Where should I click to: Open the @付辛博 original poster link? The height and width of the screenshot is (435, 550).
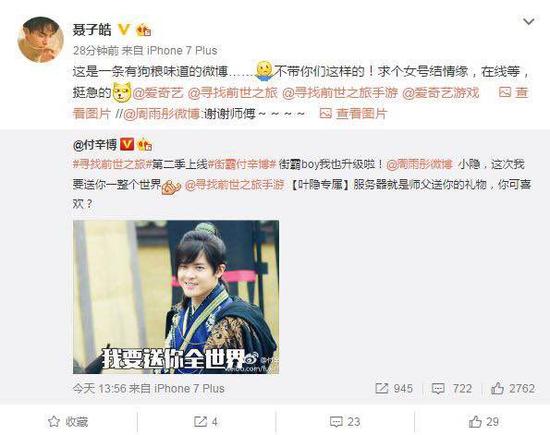pos(95,145)
